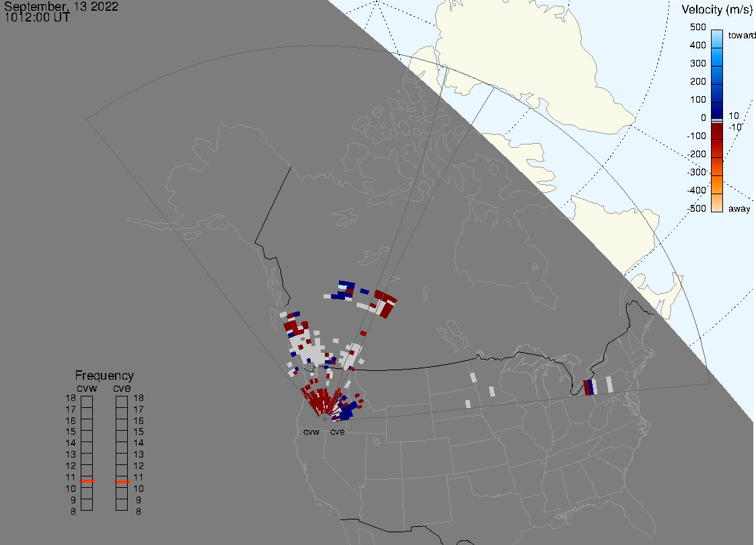Screen dimensions: 756x545
Task: Click the orange frequency marker on the cve bar
Action: point(122,482)
